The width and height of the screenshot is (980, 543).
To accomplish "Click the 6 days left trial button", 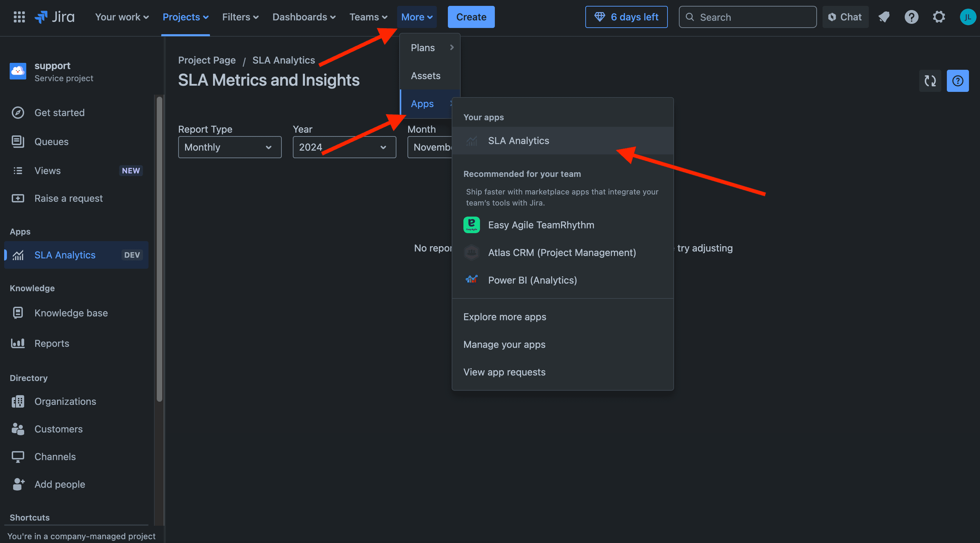I will pyautogui.click(x=626, y=17).
